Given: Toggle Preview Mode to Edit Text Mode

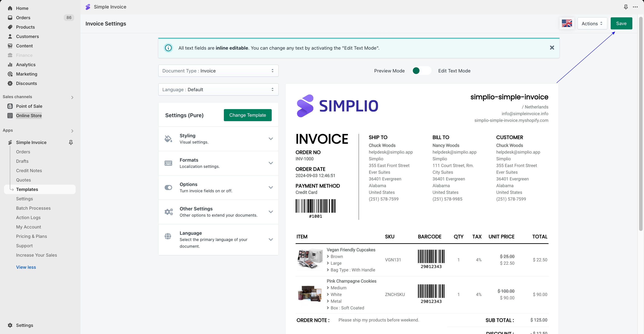Looking at the screenshot, I should tap(421, 71).
